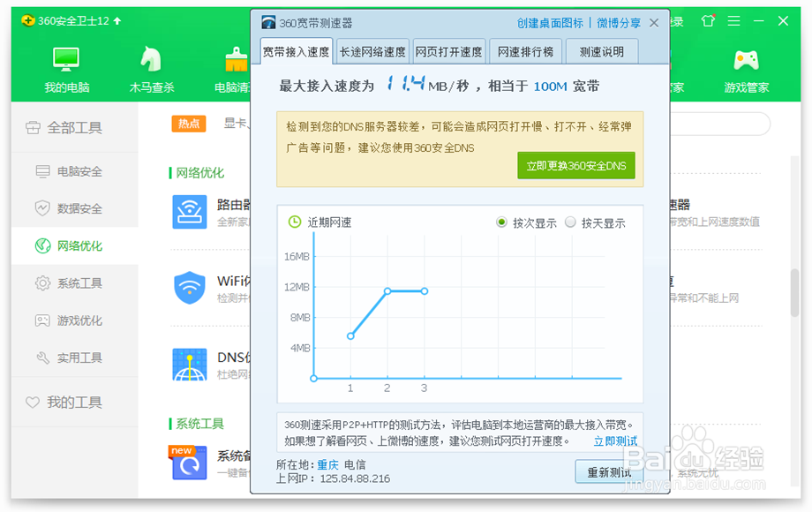
Task: Open the DNS globe tool icon
Action: (190, 365)
